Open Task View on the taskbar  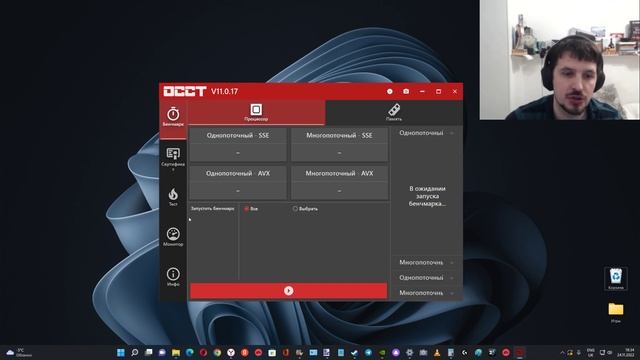coord(149,353)
